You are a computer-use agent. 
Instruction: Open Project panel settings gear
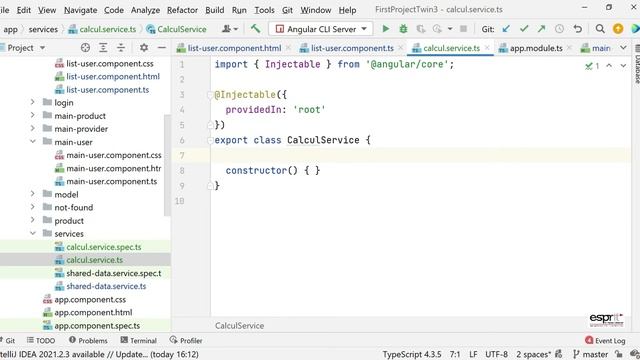(x=144, y=48)
